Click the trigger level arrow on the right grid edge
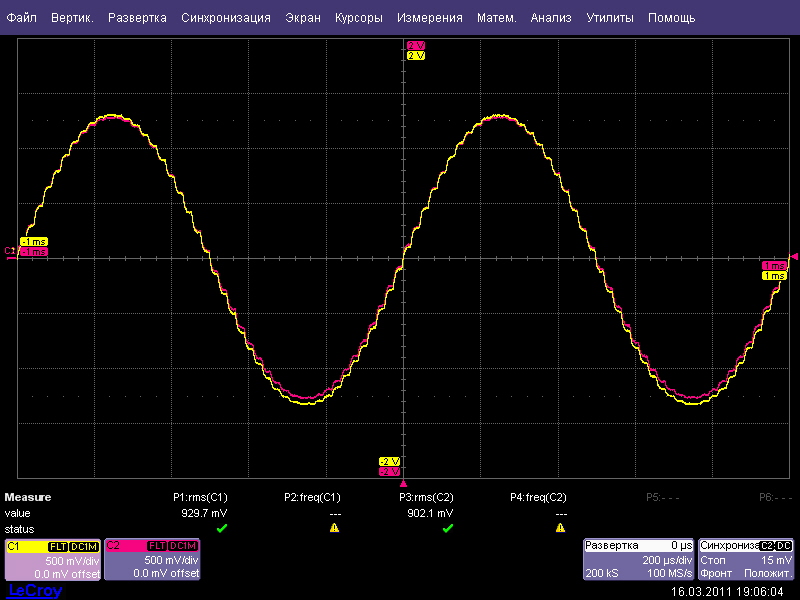 coord(794,256)
